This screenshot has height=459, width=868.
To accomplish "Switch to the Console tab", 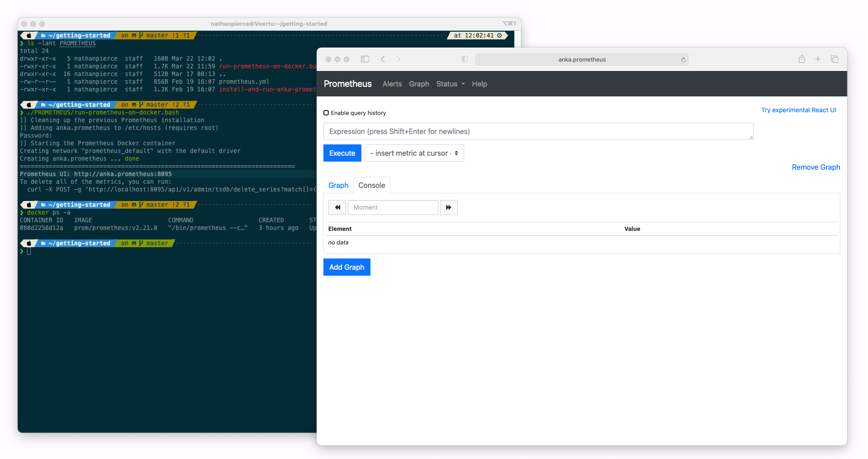I will coord(371,185).
